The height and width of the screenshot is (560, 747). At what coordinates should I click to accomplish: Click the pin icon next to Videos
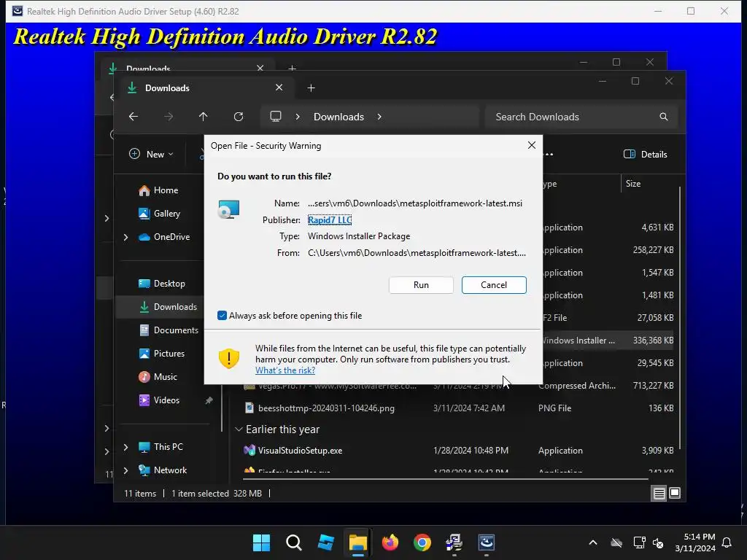tap(209, 400)
